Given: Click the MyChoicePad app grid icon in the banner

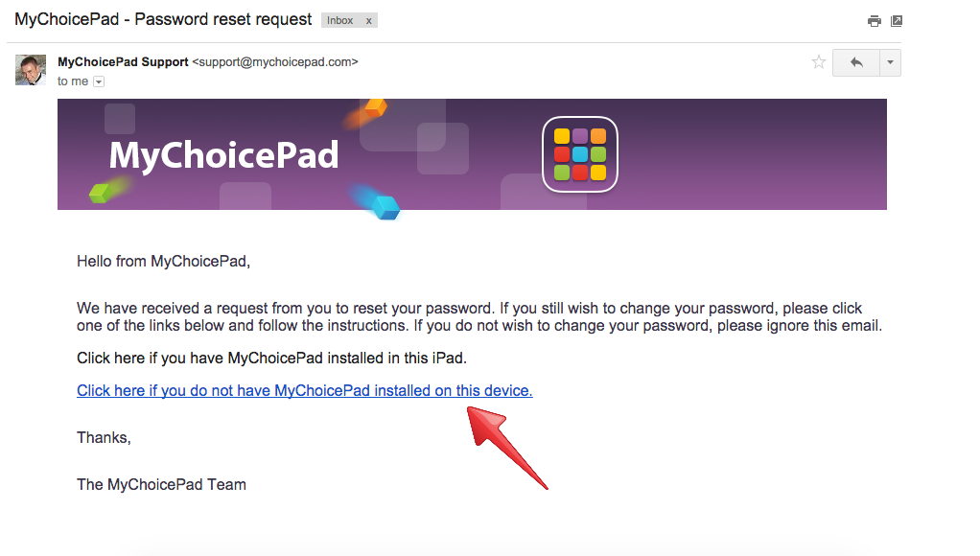Looking at the screenshot, I should [580, 154].
